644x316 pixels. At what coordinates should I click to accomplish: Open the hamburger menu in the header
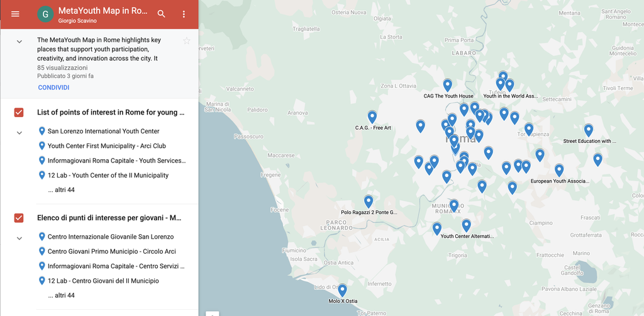(15, 14)
